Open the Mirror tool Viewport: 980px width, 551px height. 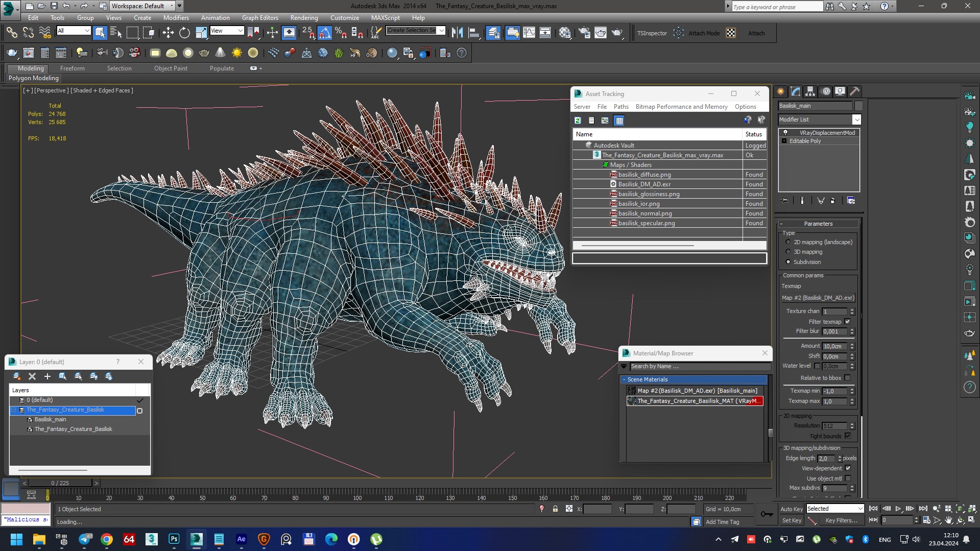click(x=457, y=33)
